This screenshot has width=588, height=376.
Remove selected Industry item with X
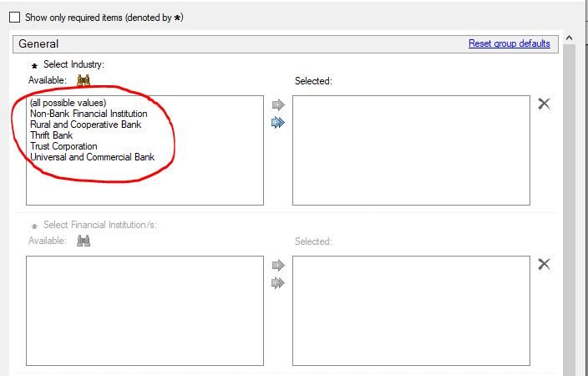point(544,104)
